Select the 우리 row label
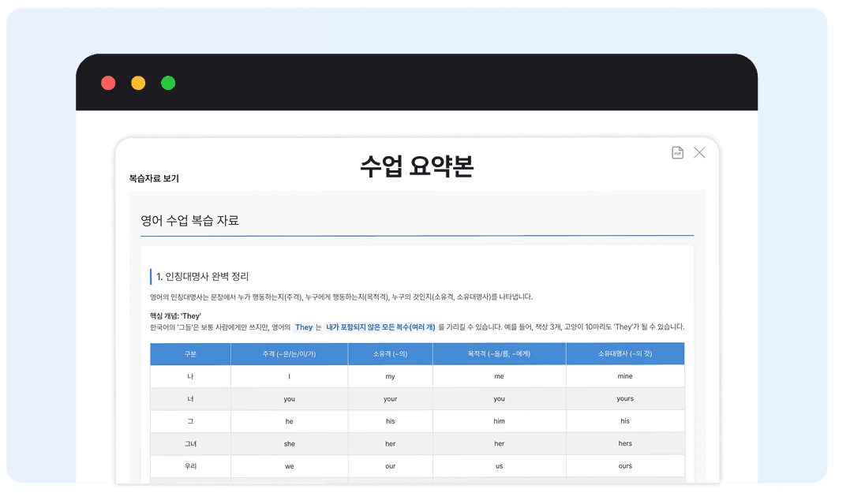Viewport: 850px width, 504px height. pos(190,466)
